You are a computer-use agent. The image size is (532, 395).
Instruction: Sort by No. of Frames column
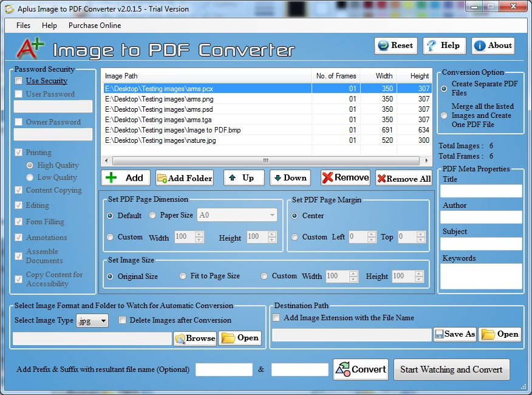[336, 76]
